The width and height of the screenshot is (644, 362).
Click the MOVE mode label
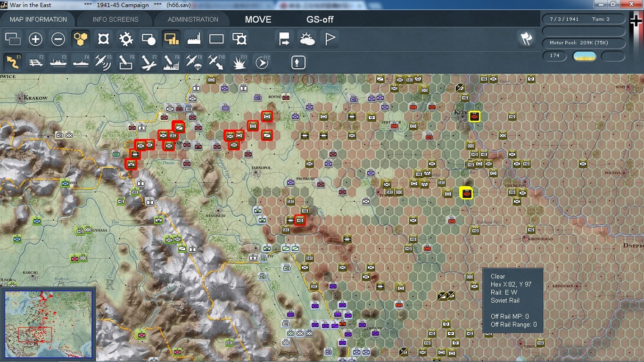tap(258, 19)
